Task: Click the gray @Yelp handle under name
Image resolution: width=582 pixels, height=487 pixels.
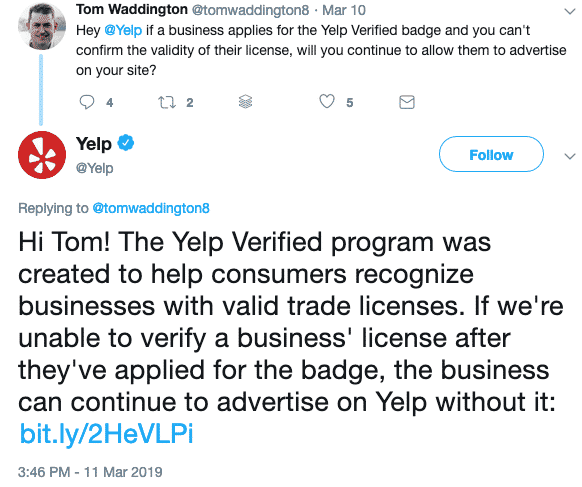Action: click(x=95, y=168)
